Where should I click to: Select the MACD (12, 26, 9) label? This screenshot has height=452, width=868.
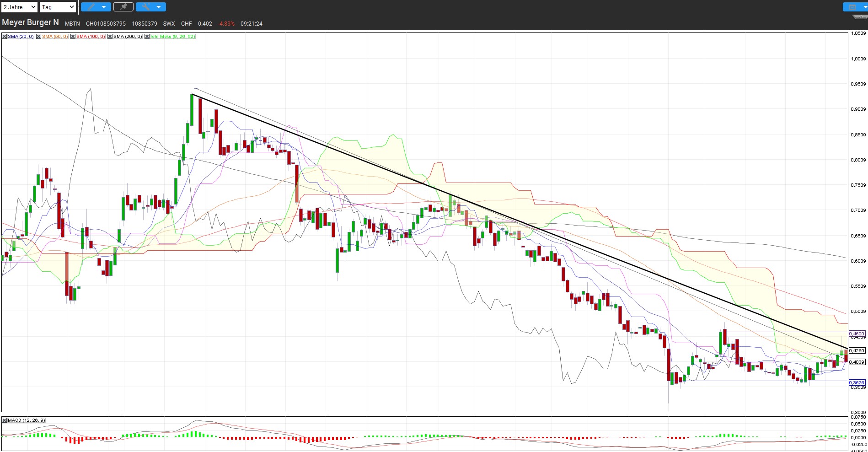(26, 420)
